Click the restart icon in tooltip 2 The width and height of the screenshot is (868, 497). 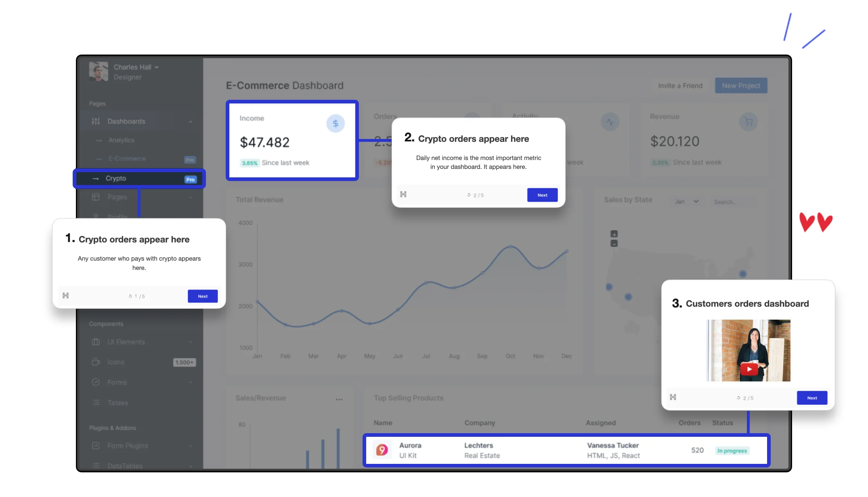tap(469, 195)
